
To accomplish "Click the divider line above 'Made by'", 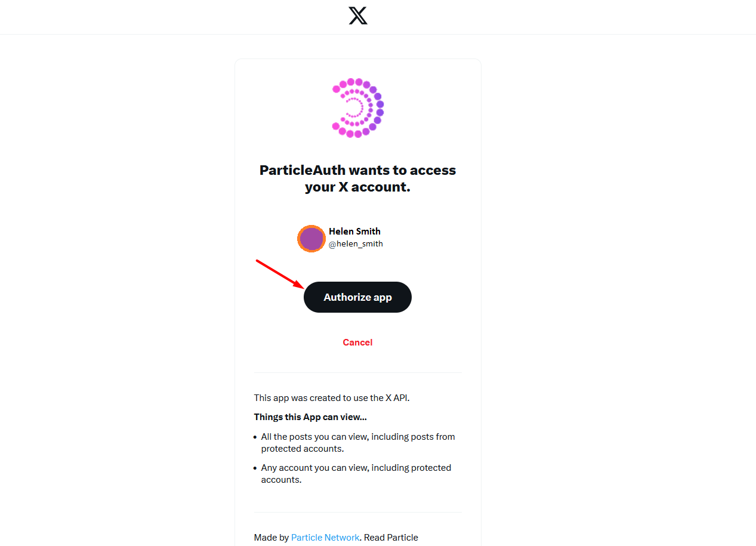I will click(x=357, y=512).
